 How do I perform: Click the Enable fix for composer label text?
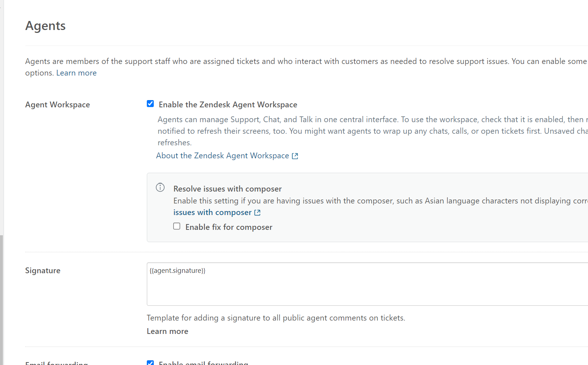(229, 227)
